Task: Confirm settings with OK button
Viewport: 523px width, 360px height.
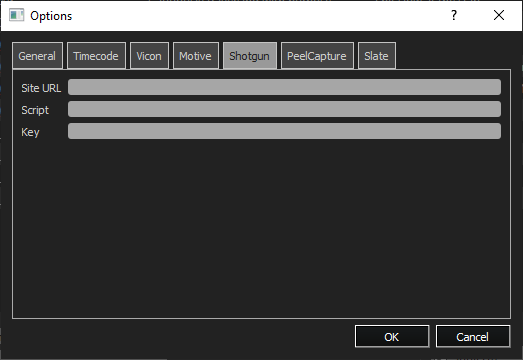Action: click(x=392, y=336)
